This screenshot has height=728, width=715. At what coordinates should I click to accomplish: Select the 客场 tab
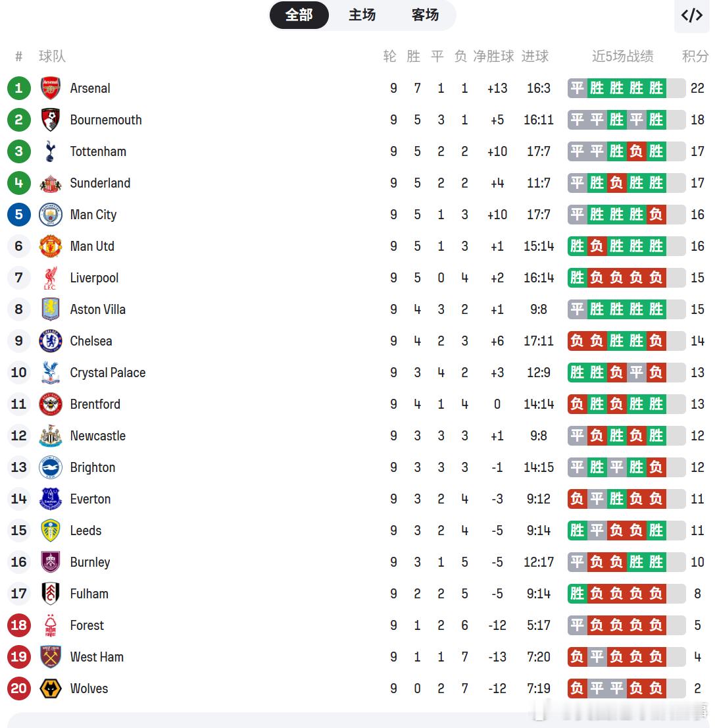[x=425, y=15]
